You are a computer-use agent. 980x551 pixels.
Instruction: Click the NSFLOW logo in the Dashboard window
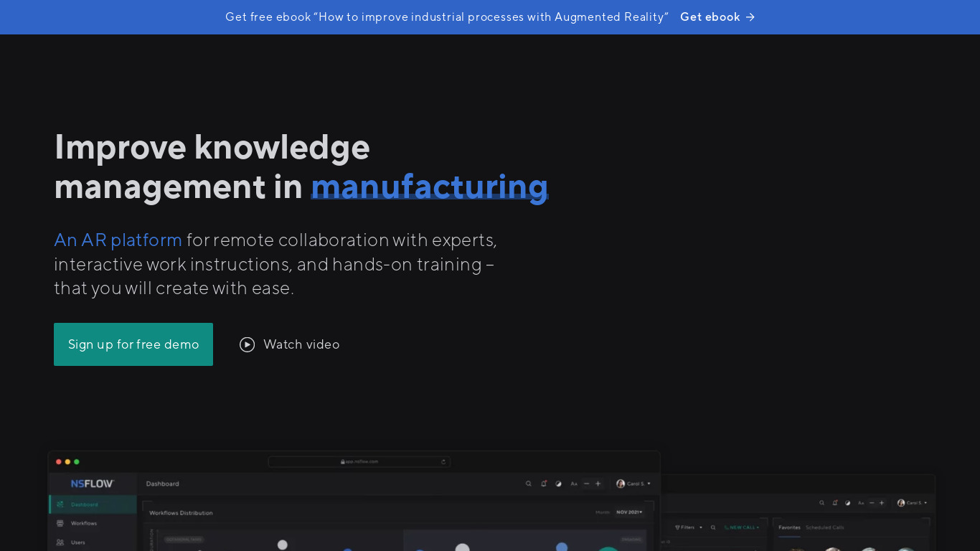click(93, 484)
